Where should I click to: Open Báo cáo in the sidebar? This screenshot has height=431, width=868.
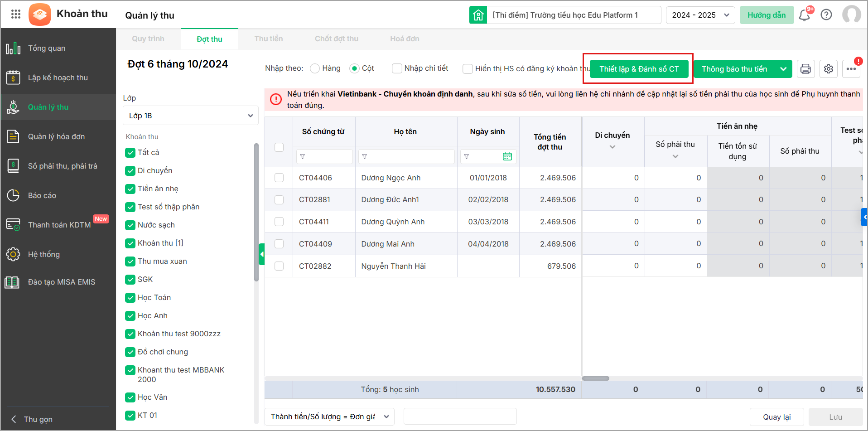coord(42,195)
